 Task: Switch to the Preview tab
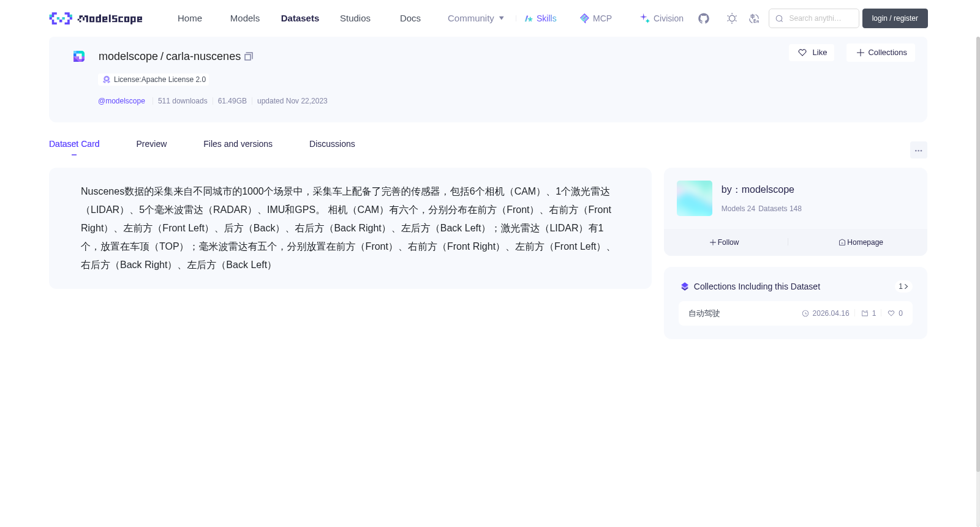tap(151, 144)
